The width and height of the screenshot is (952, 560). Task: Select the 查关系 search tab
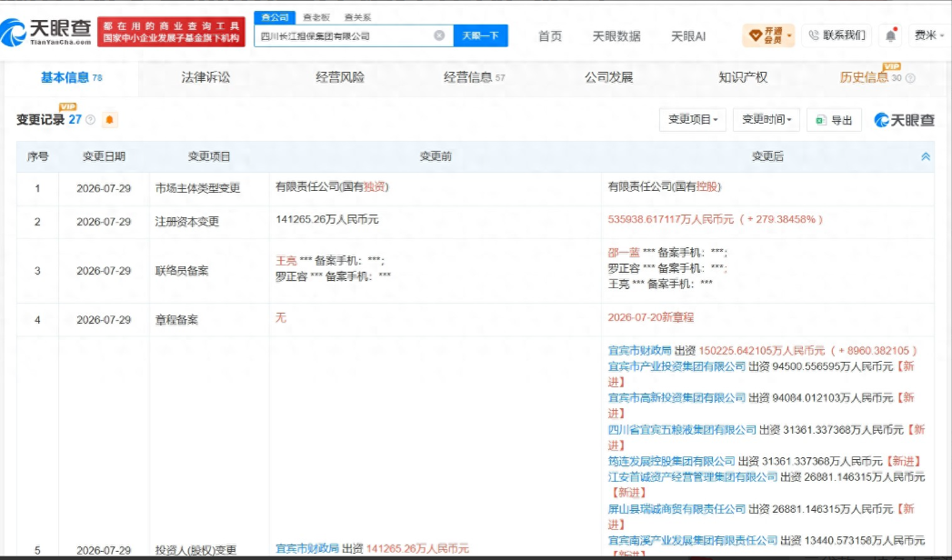(357, 17)
